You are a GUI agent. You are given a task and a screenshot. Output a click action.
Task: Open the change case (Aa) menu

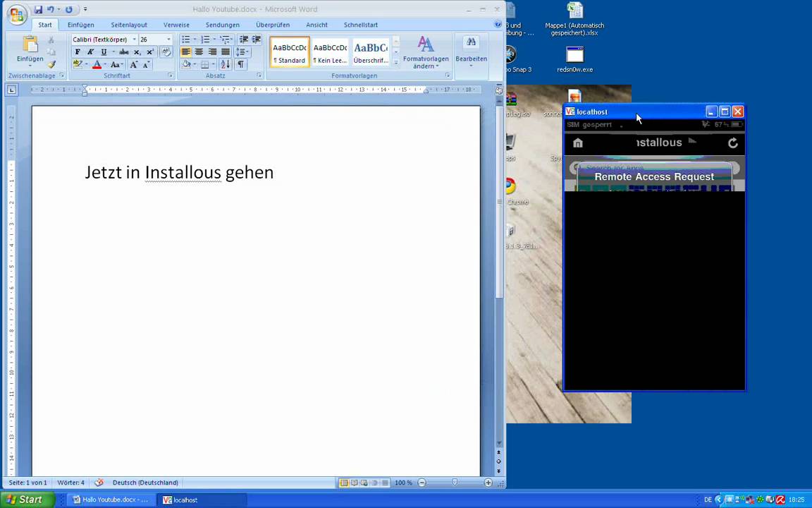pos(116,64)
